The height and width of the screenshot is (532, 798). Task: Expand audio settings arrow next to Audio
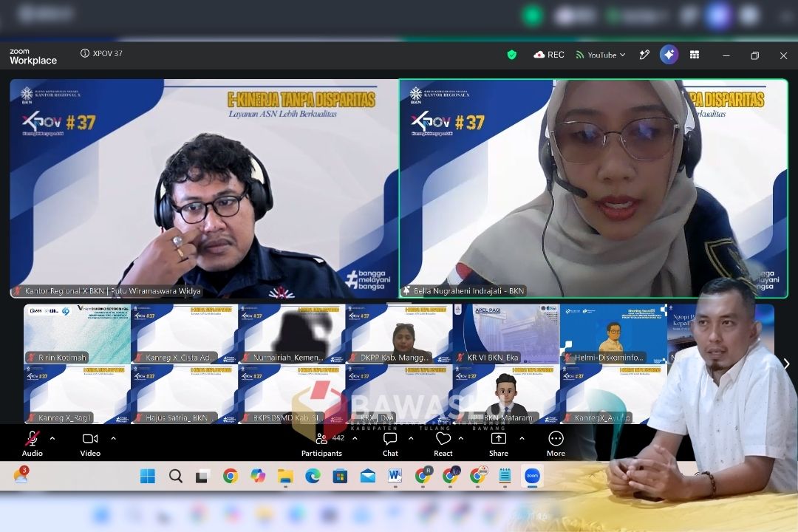pos(52,438)
